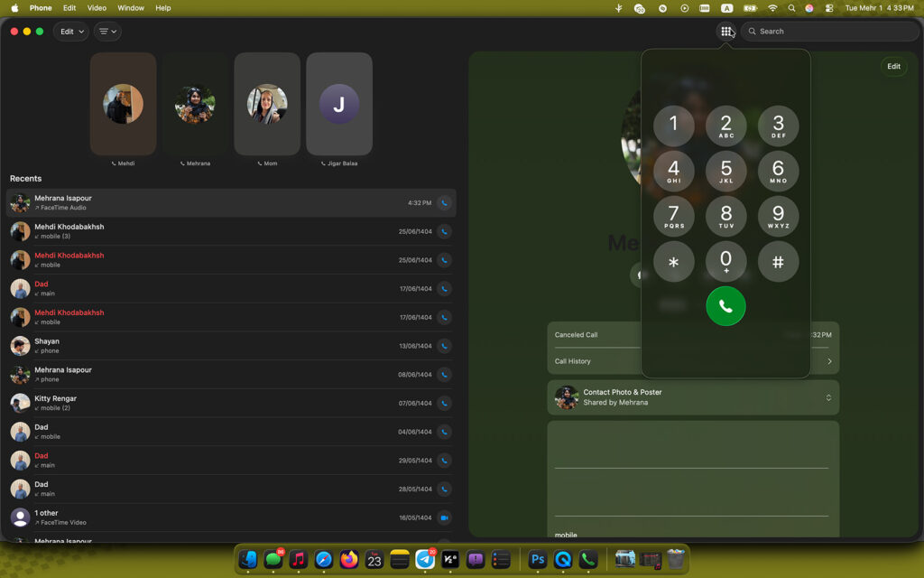Open the call filter dropdown

point(107,32)
